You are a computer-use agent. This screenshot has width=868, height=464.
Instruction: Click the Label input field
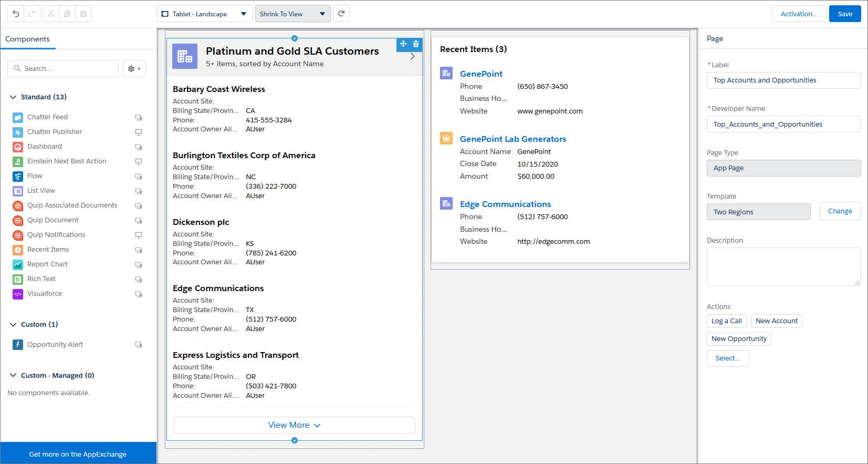(783, 80)
